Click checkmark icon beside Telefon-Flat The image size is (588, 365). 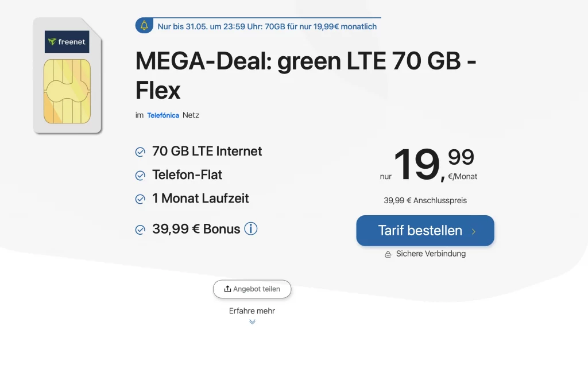pos(140,176)
